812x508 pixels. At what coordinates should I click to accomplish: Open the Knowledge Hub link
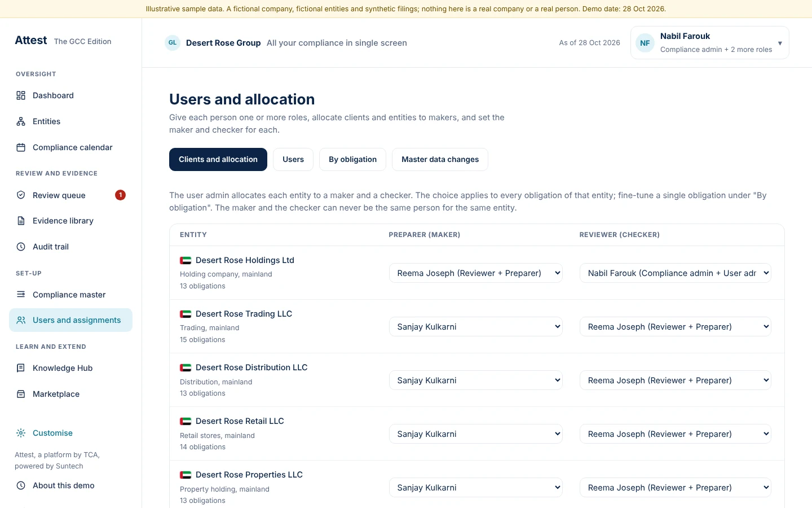[70, 368]
